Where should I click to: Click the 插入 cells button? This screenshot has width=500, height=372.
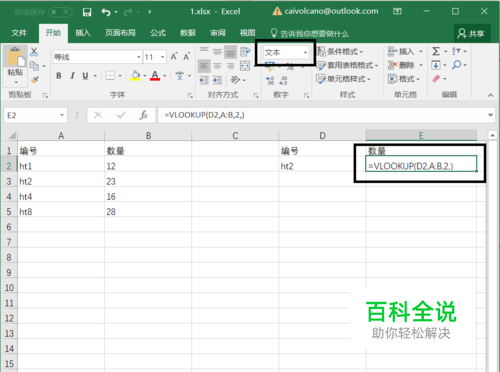(x=401, y=52)
